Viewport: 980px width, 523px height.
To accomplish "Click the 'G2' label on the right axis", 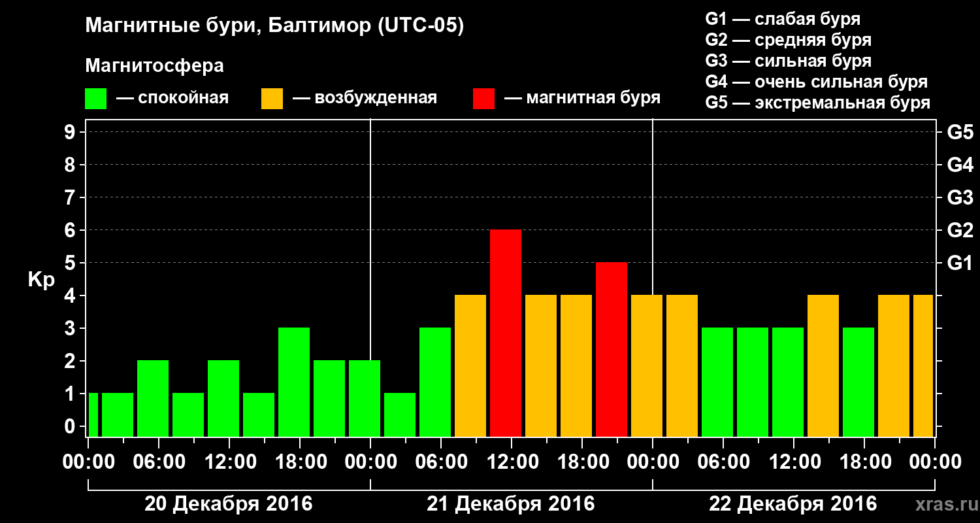I will coord(960,230).
